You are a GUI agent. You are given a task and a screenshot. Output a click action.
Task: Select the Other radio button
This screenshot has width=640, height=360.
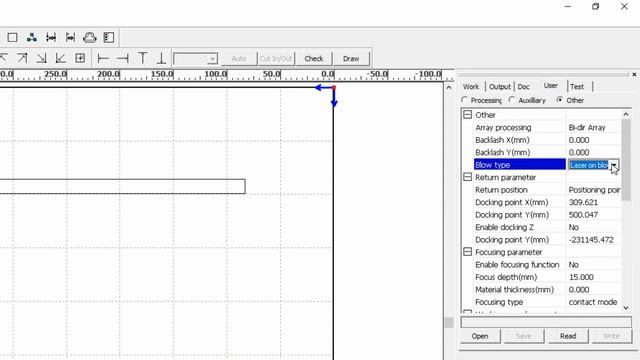point(560,100)
